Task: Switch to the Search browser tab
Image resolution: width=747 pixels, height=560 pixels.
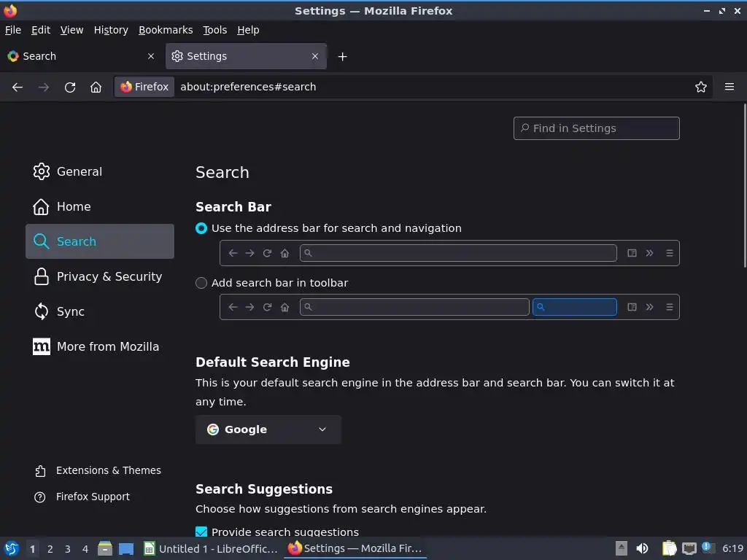Action: [x=81, y=56]
